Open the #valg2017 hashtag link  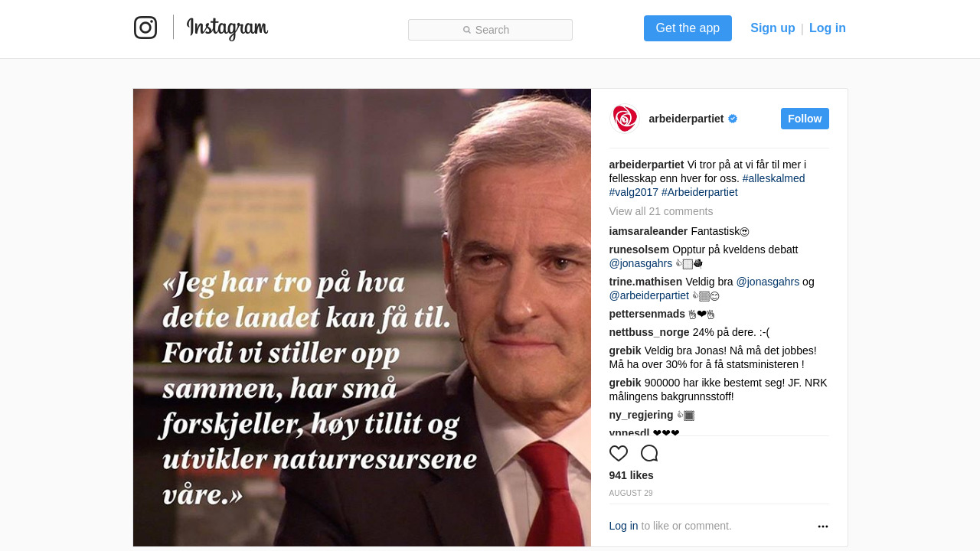pyautogui.click(x=634, y=192)
